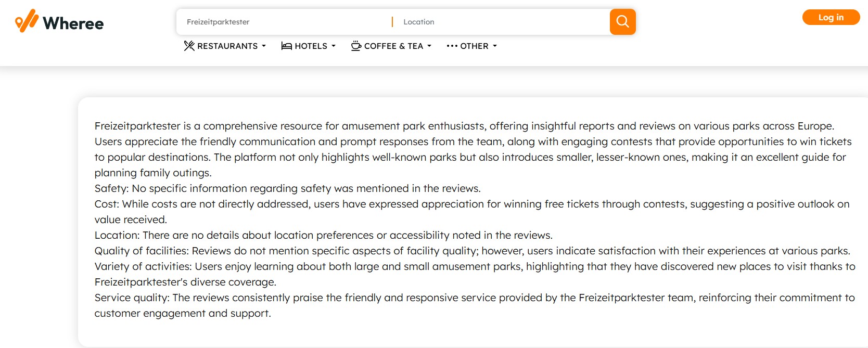The width and height of the screenshot is (868, 348).
Task: Expand the Other dropdown arrow
Action: pyautogui.click(x=495, y=46)
